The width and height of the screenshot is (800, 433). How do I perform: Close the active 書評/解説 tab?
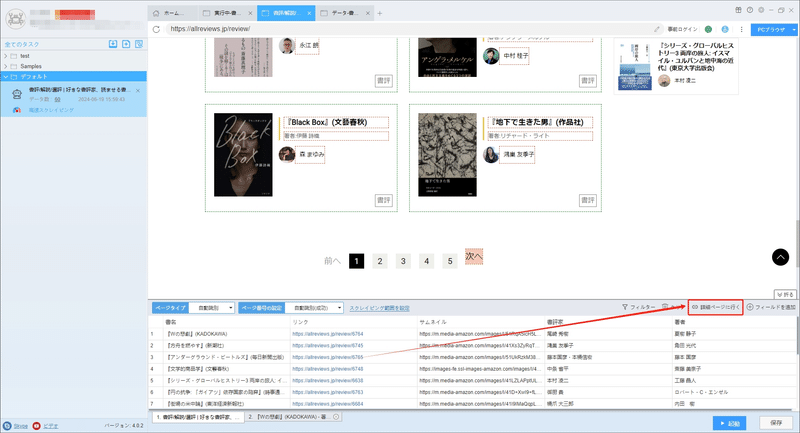tap(309, 13)
